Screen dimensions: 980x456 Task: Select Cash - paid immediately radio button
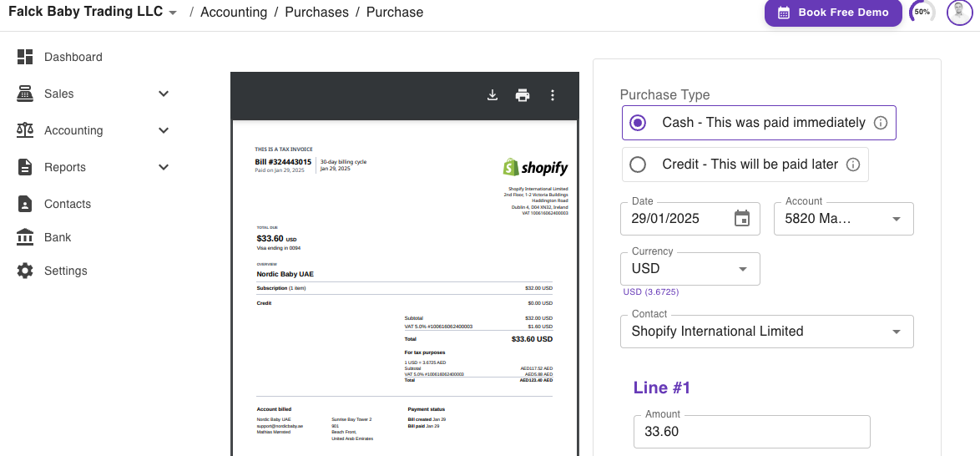[638, 123]
